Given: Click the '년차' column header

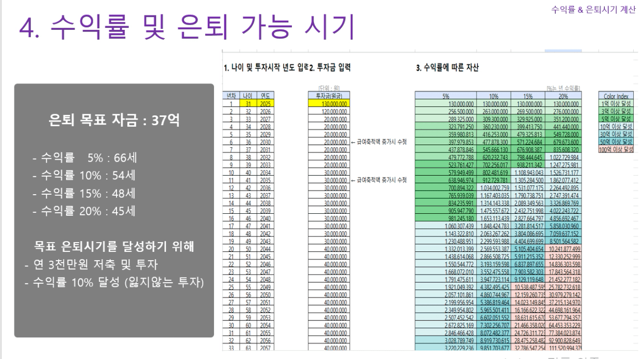Looking at the screenshot, I should (x=230, y=95).
